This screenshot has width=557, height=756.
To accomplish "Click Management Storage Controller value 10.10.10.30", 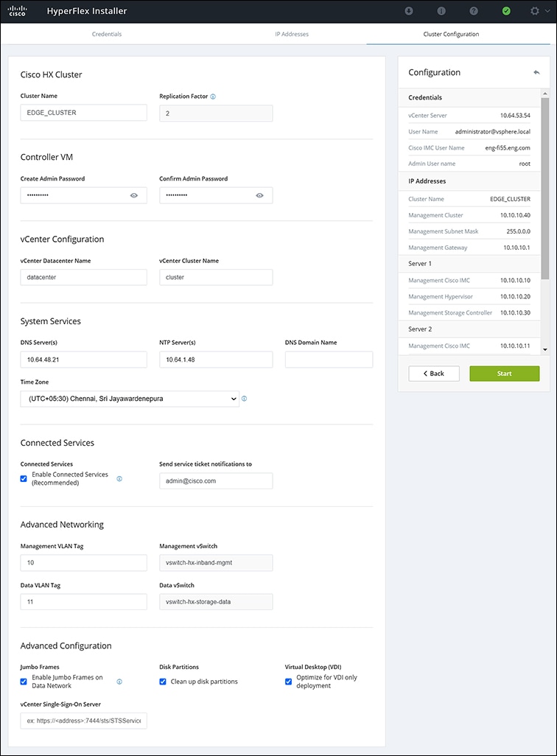I will click(515, 313).
